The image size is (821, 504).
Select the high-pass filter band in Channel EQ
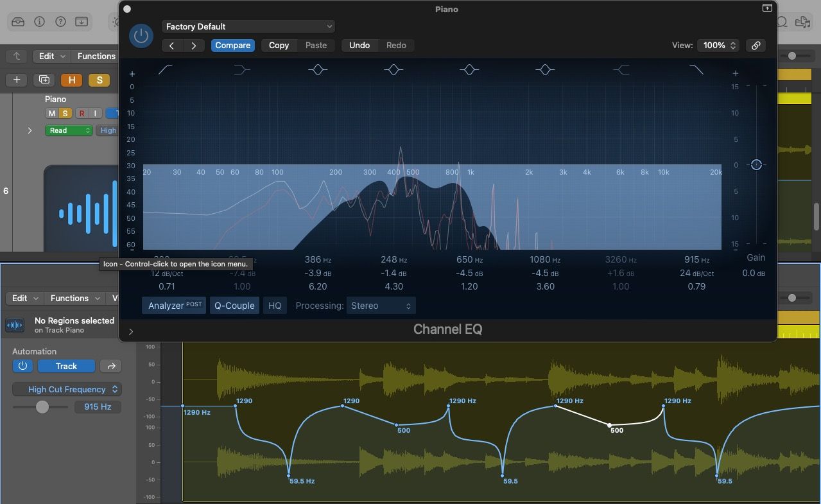click(x=164, y=69)
